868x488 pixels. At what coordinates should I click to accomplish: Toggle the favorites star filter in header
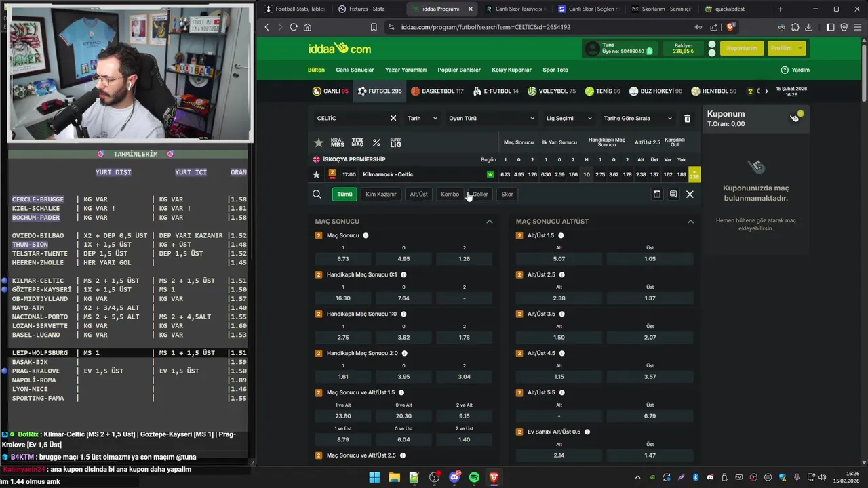coord(319,142)
